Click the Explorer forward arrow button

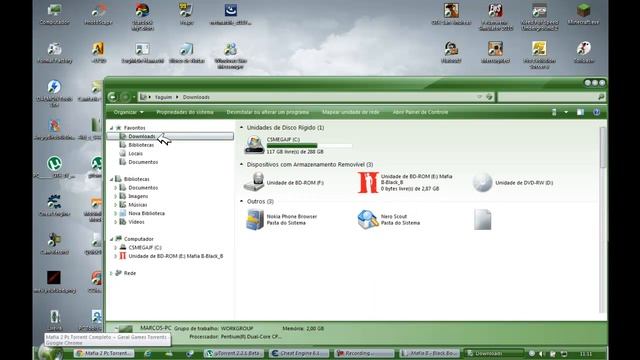[125, 97]
